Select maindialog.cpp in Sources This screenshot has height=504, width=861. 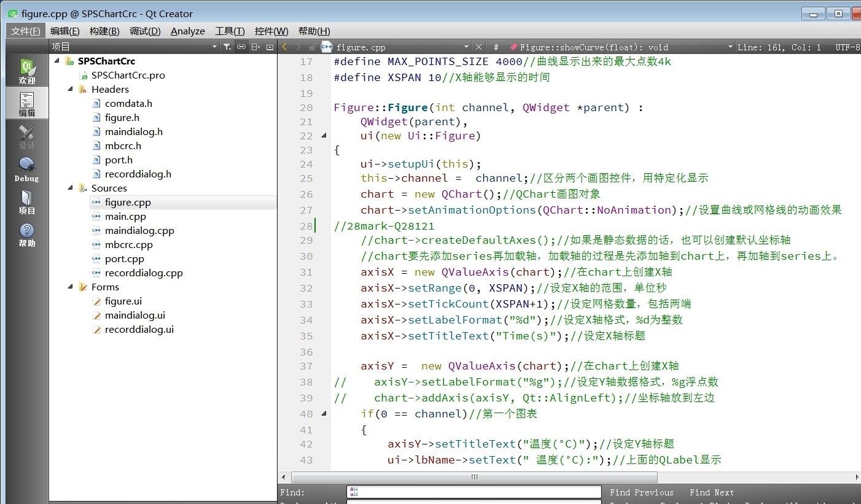(139, 230)
